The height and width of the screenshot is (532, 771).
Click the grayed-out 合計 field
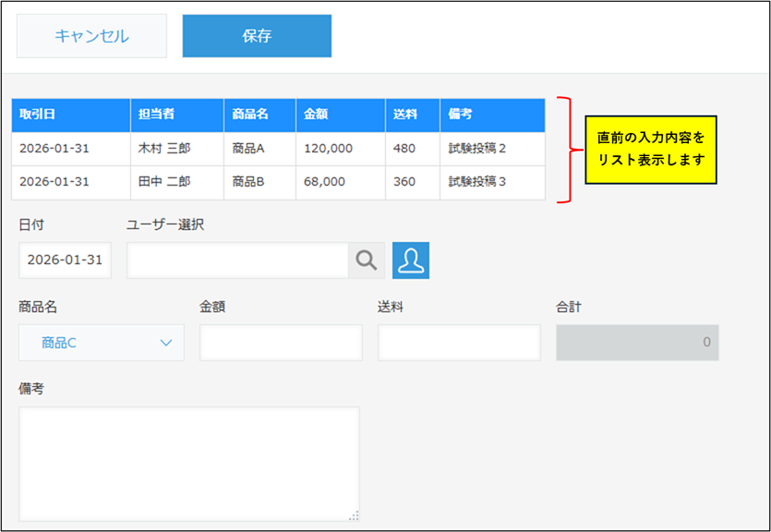[637, 343]
